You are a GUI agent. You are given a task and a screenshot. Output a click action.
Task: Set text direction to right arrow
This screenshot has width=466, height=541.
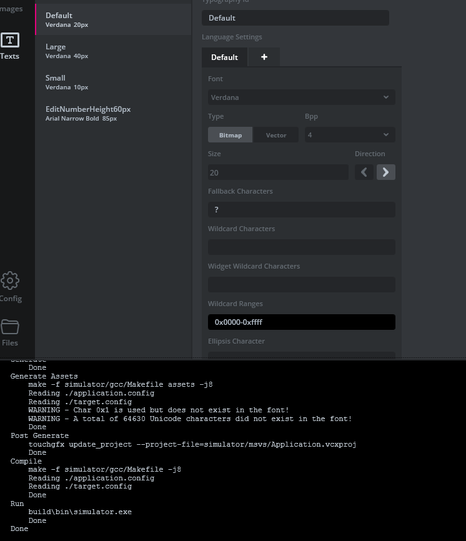coord(386,172)
